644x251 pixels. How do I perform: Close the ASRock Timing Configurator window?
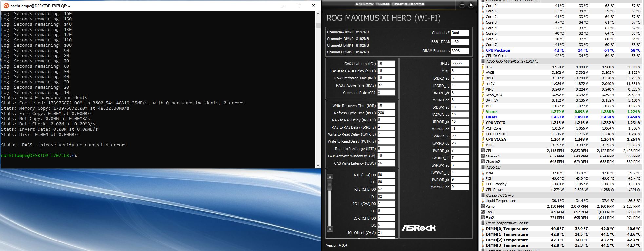[471, 5]
